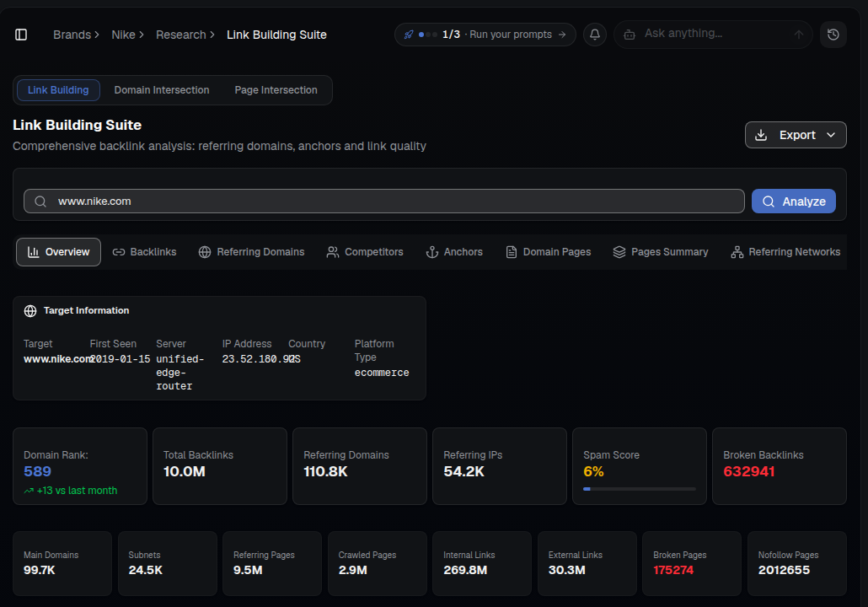Open the Pages Summary tab
The width and height of the screenshot is (868, 607).
pyautogui.click(x=661, y=252)
